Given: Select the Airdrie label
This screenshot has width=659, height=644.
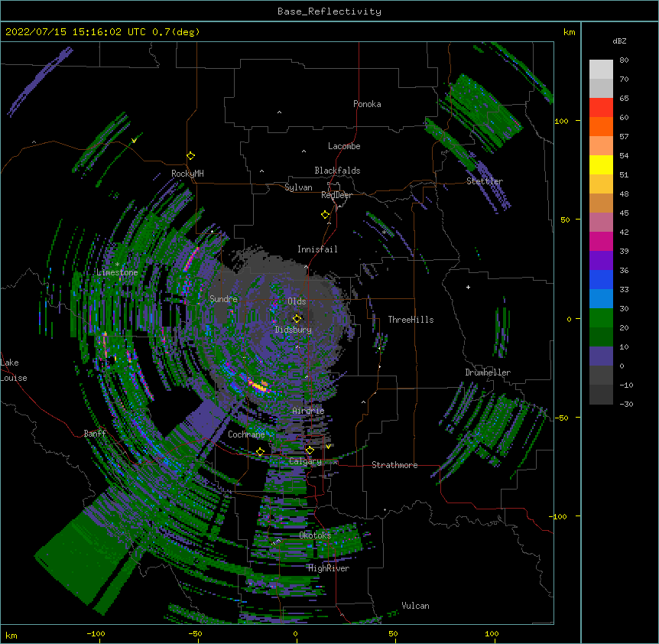Looking at the screenshot, I should point(308,411).
